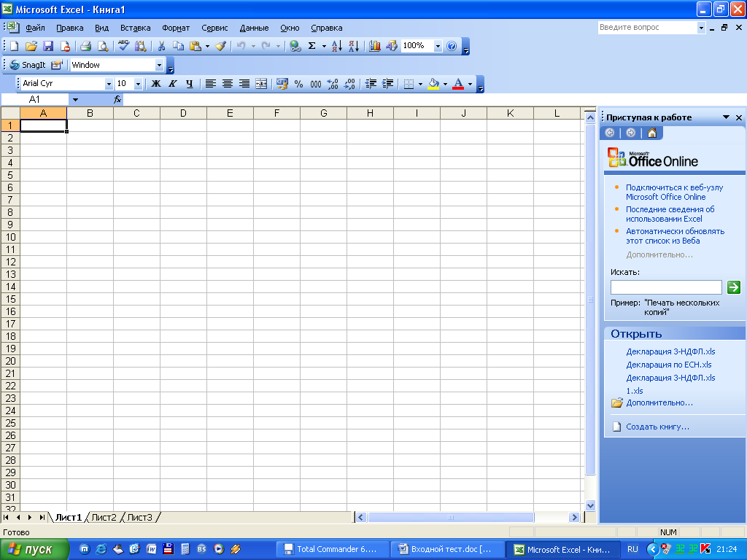This screenshot has height=560, width=747.
Task: Save the workbook with floppy icon
Action: (x=48, y=46)
